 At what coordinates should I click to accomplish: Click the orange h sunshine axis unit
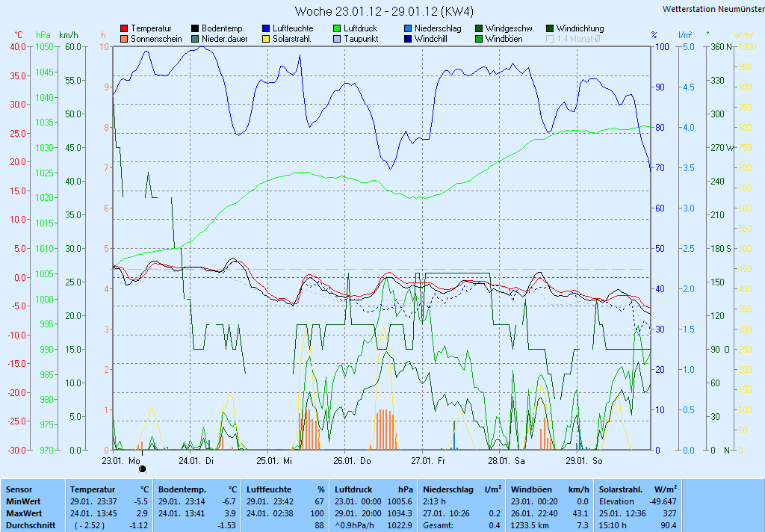click(103, 35)
